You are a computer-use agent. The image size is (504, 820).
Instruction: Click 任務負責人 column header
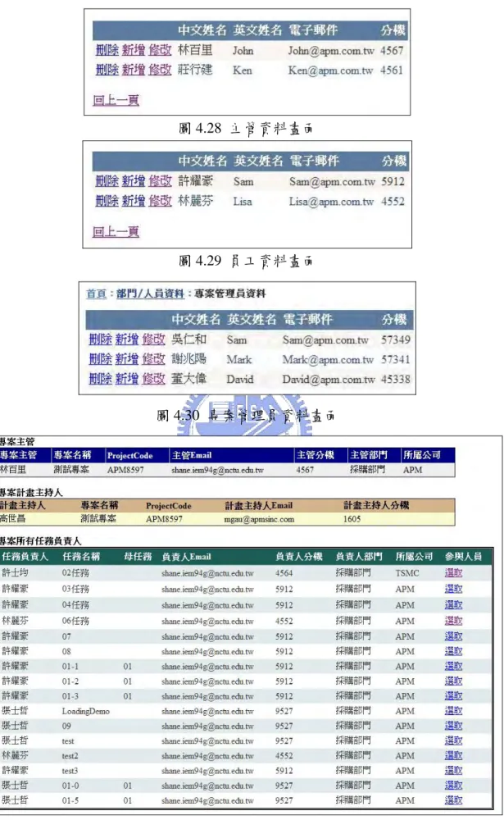25,557
